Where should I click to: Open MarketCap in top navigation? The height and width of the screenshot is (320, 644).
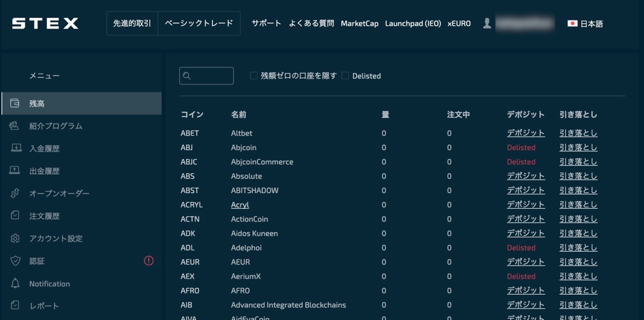360,23
